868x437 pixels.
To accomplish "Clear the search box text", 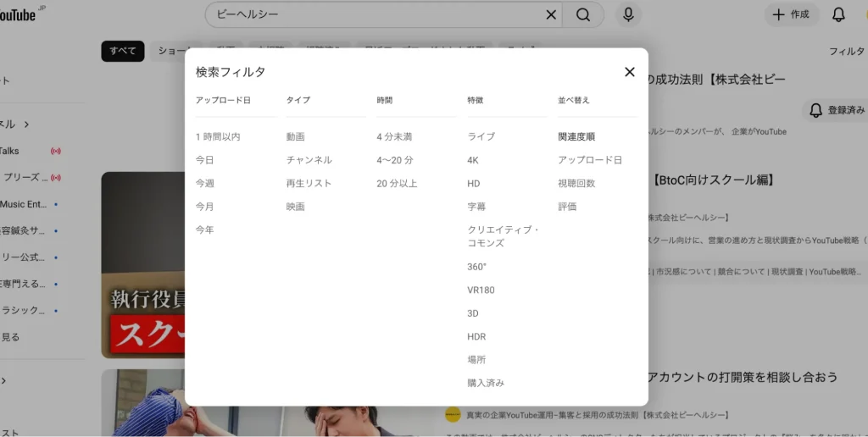I will (551, 14).
